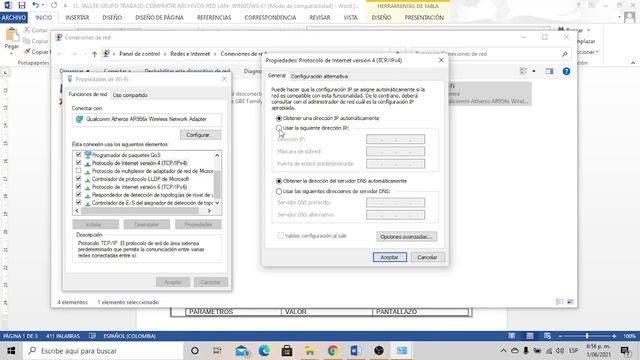
Task: Open the Windows Start menu
Action: 11,351
